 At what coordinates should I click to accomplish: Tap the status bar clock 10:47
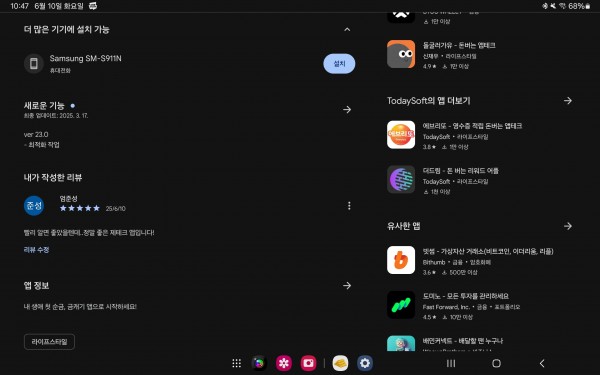(20, 6)
